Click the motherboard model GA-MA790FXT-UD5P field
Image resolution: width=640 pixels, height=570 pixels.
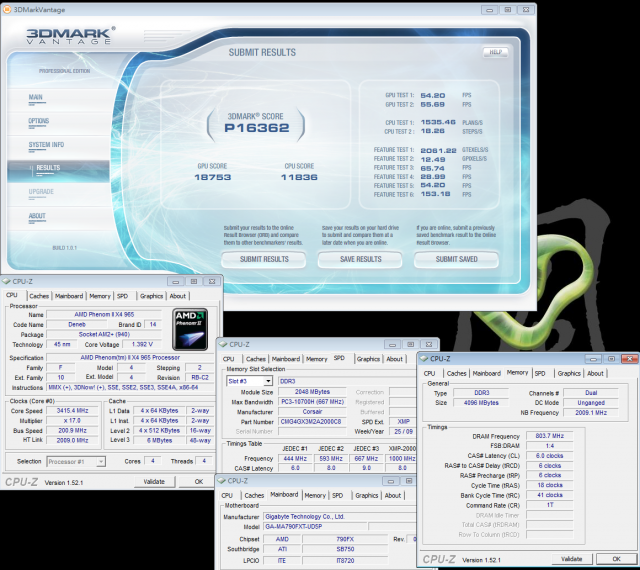(315, 526)
